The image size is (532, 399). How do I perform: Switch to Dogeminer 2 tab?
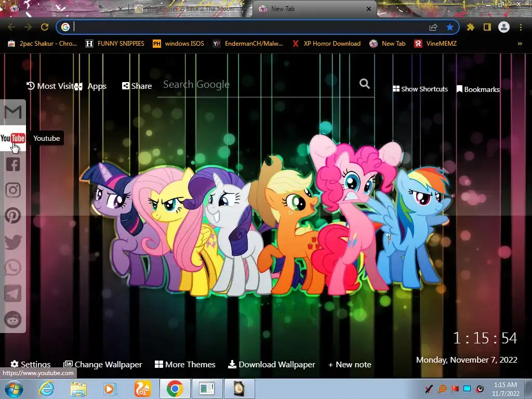tap(190, 9)
